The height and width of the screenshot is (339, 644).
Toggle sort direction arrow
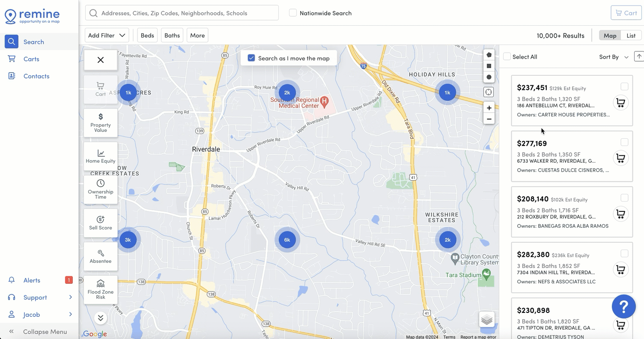click(639, 56)
